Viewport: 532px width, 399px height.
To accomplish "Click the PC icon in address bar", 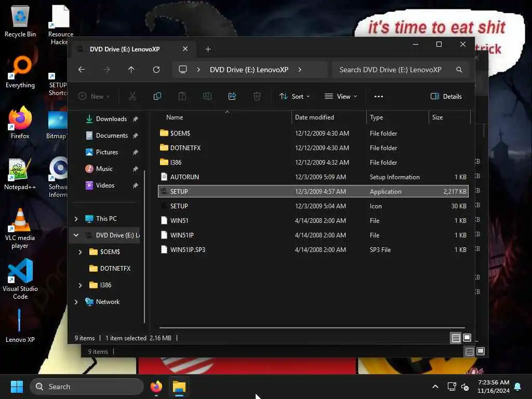I will pyautogui.click(x=183, y=70).
